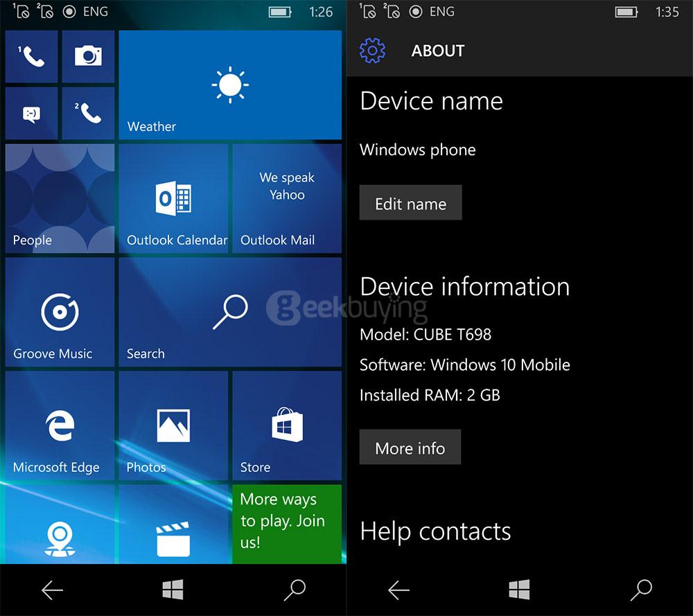Open Microsoft Edge browser tile
693x616 pixels.
tap(60, 426)
